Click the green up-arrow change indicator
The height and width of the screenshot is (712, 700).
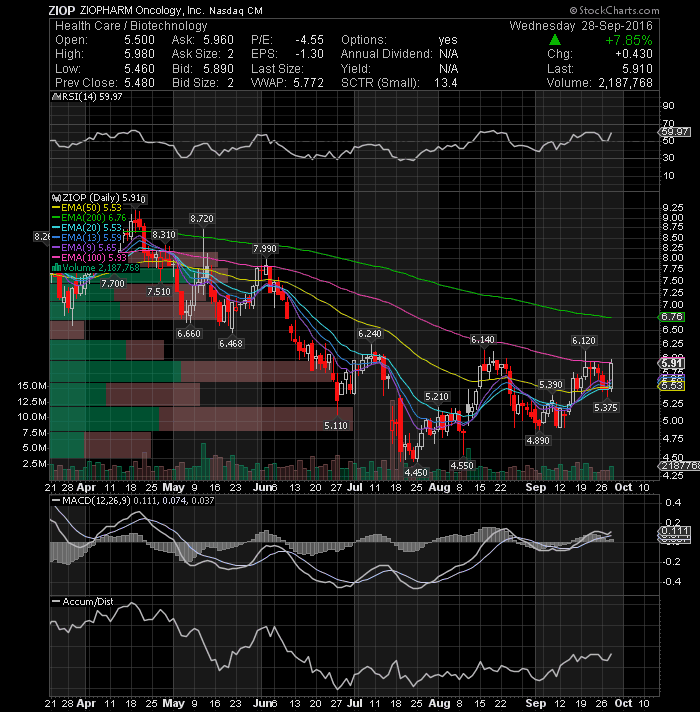pyautogui.click(x=555, y=40)
